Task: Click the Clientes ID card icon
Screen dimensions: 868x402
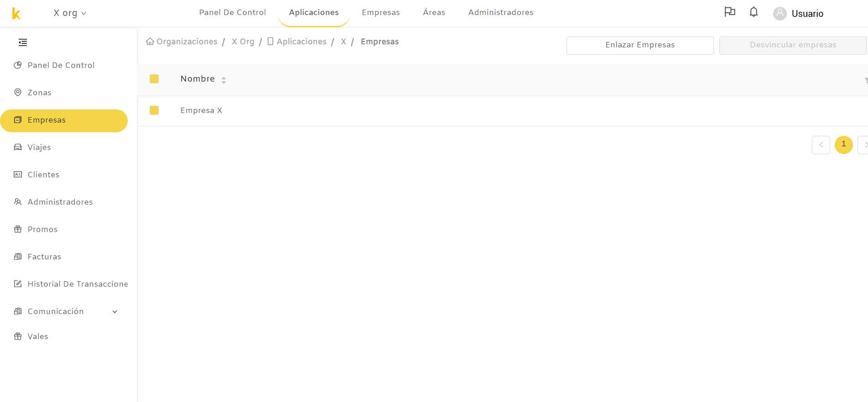Action: [x=18, y=175]
